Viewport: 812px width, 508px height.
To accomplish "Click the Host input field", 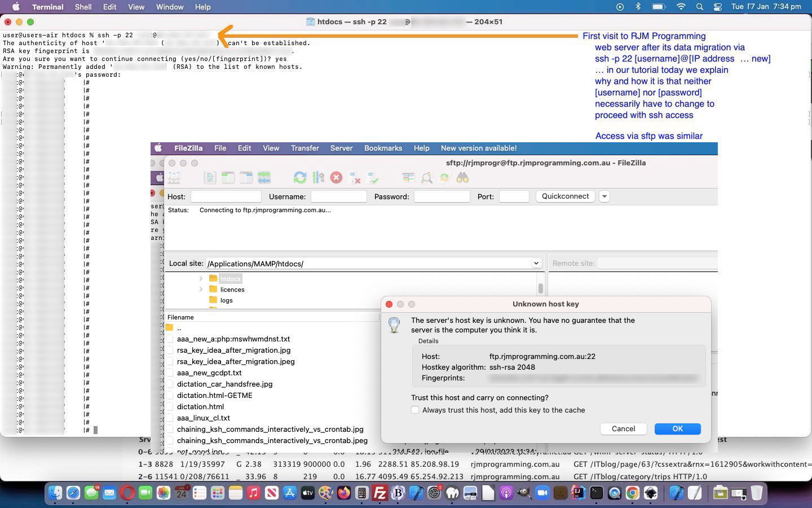I will pyautogui.click(x=226, y=196).
